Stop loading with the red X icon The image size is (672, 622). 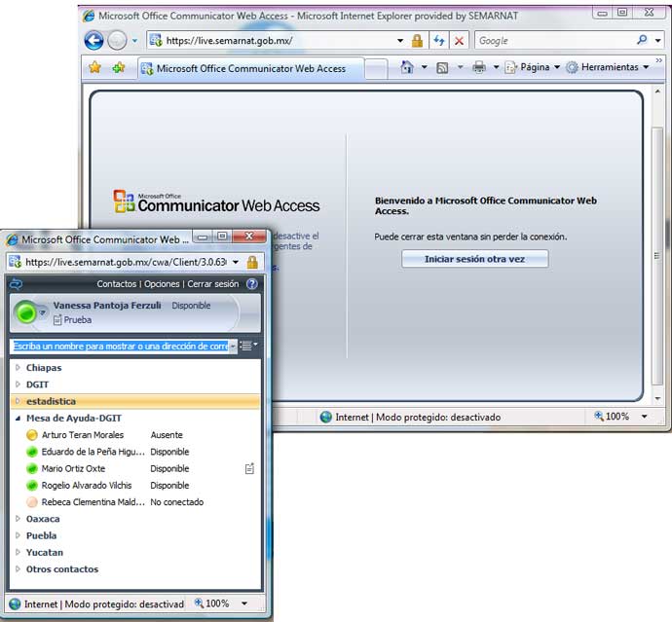[459, 41]
